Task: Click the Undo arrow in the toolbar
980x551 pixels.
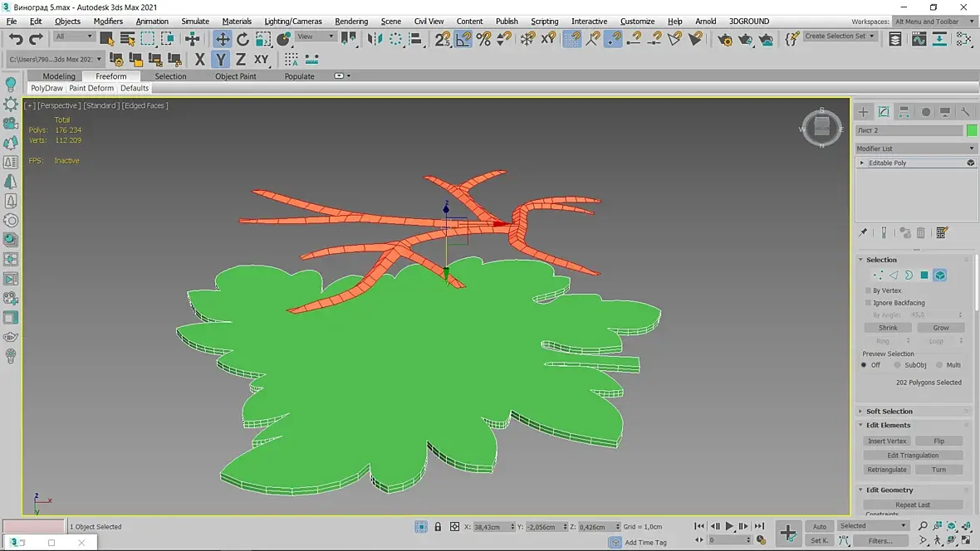Action: pos(16,39)
